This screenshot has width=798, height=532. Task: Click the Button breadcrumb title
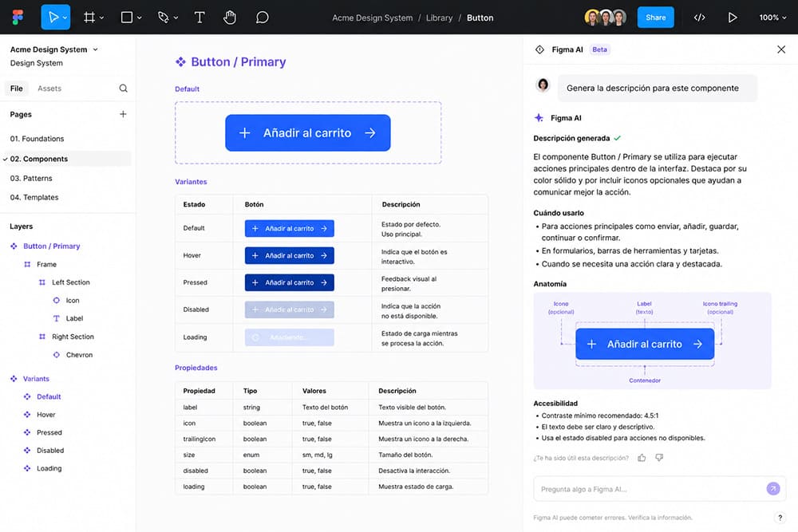(x=480, y=18)
